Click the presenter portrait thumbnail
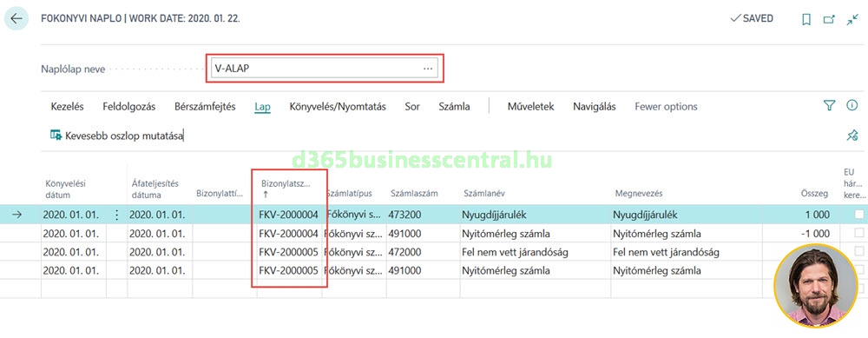Image resolution: width=868 pixels, height=338 pixels. 816,285
